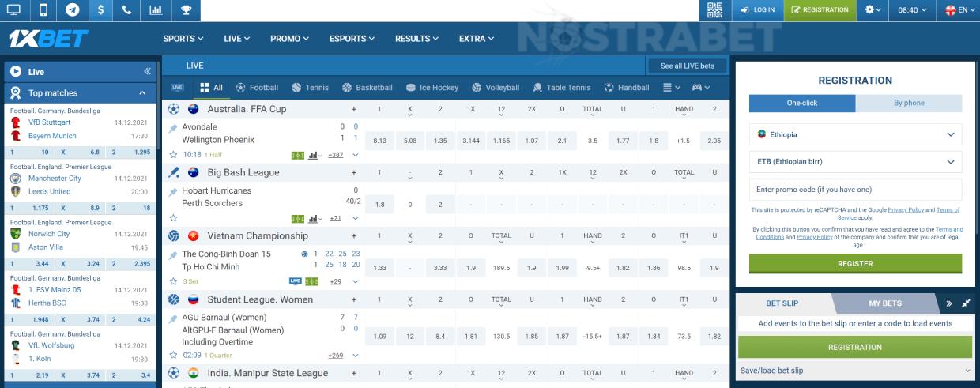Collapse the Top matches section
Screen dimensions: 980x388
(143, 93)
